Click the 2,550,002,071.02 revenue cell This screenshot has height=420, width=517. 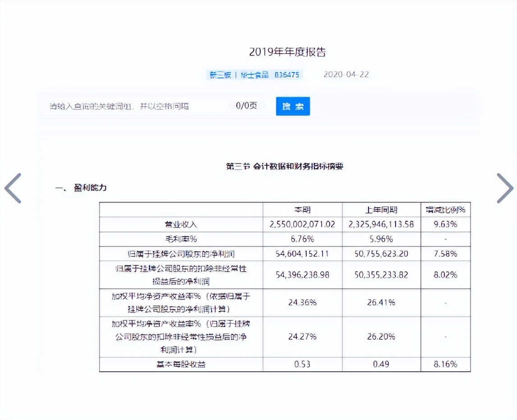(x=302, y=224)
